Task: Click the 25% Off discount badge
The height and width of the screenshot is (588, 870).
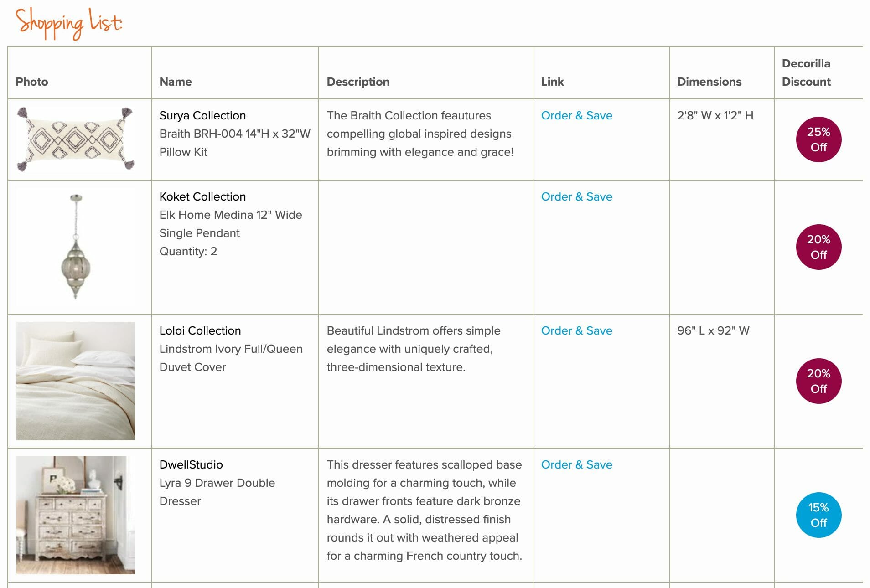Action: pos(818,139)
